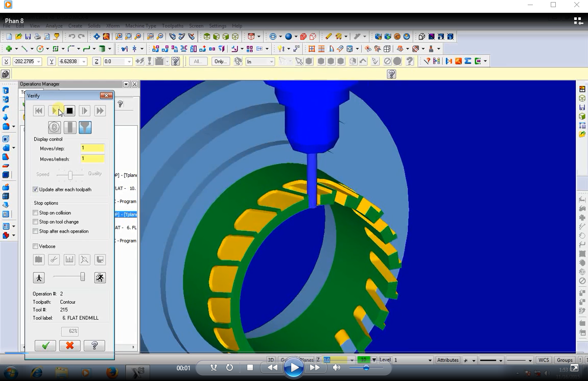
Task: Select turbo simulation mode icon in Verify
Action: tap(54, 128)
